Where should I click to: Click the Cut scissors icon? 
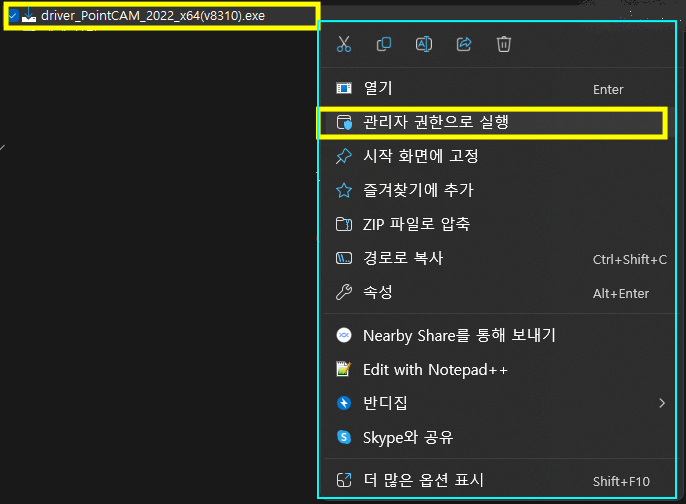coord(344,44)
